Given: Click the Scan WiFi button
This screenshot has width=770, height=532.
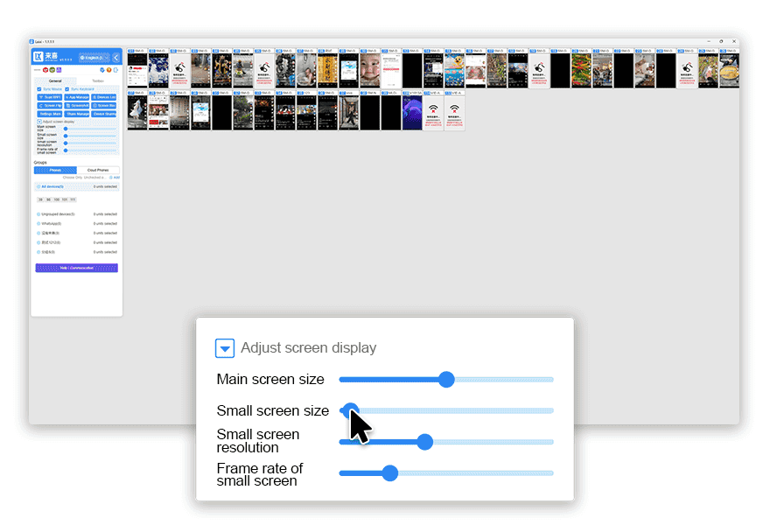Looking at the screenshot, I should (x=50, y=97).
